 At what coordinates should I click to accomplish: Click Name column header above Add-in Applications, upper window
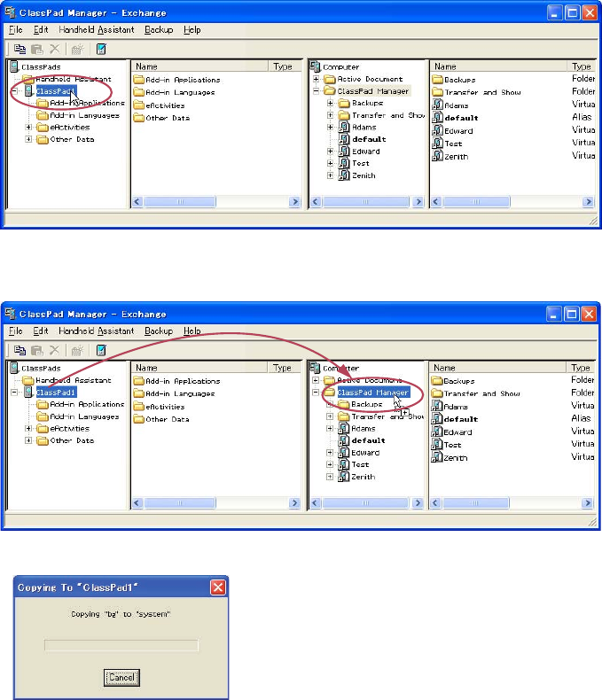pyautogui.click(x=199, y=66)
